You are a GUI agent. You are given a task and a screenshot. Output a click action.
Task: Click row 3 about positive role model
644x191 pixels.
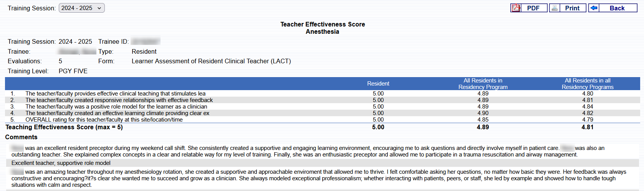[x=116, y=107]
